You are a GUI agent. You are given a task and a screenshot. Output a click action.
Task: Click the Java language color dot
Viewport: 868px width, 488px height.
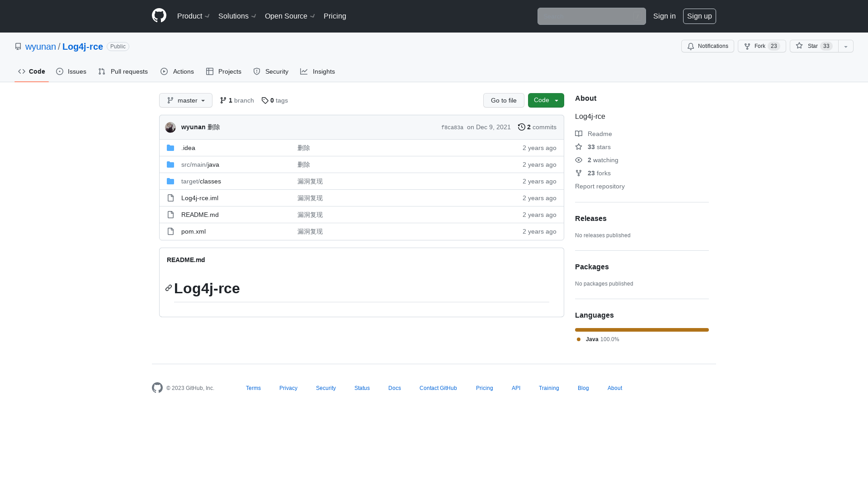click(x=579, y=339)
